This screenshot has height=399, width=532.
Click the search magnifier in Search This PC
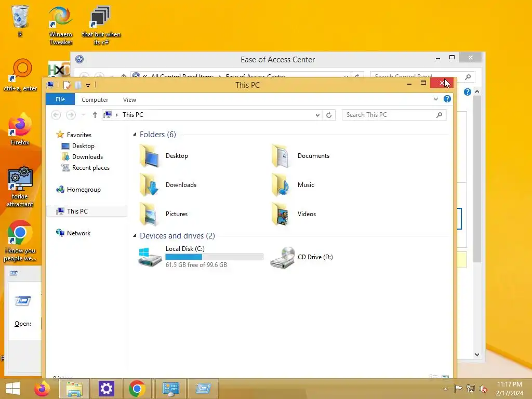point(440,115)
